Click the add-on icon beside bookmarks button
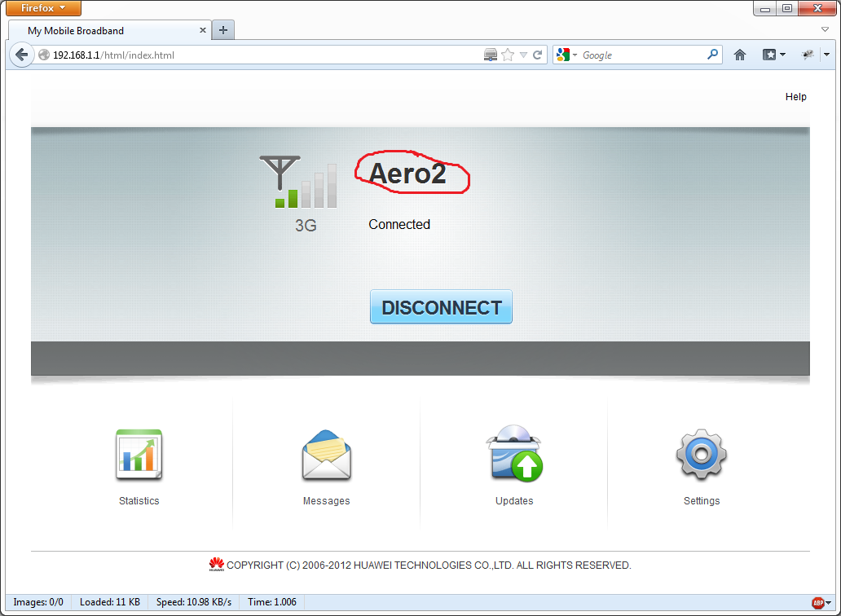 [x=808, y=55]
